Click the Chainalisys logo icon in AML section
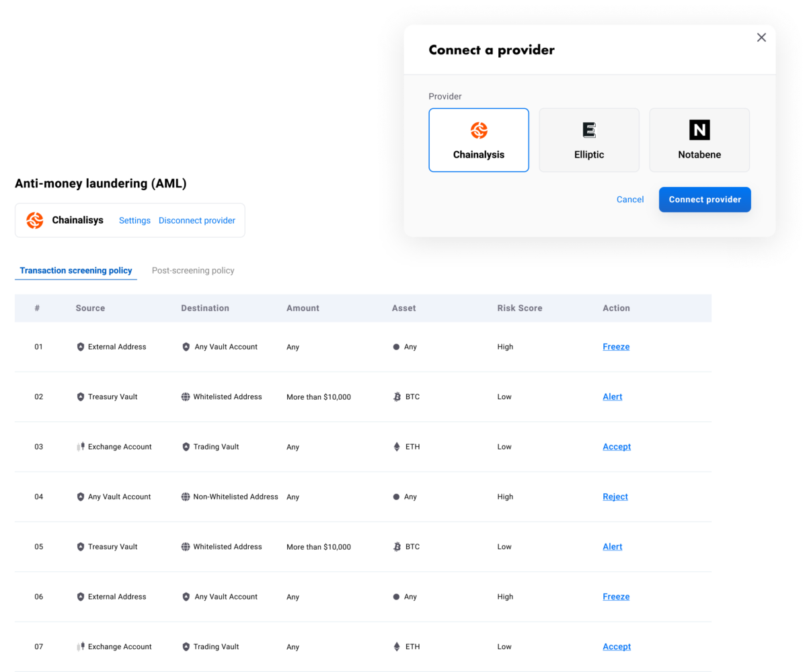807x672 pixels. pos(35,220)
